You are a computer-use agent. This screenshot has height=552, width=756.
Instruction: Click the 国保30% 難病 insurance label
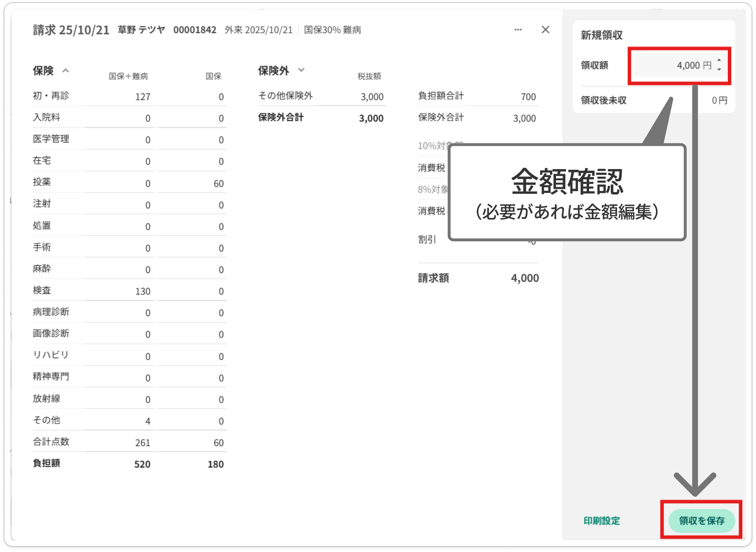[333, 30]
